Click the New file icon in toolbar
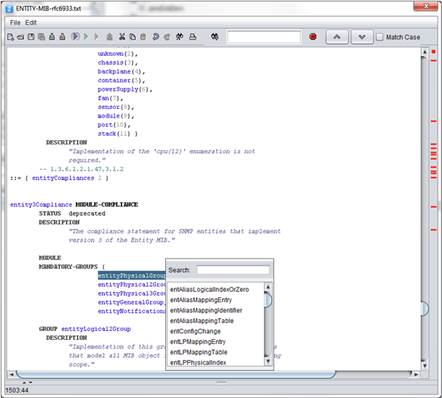 click(10, 37)
